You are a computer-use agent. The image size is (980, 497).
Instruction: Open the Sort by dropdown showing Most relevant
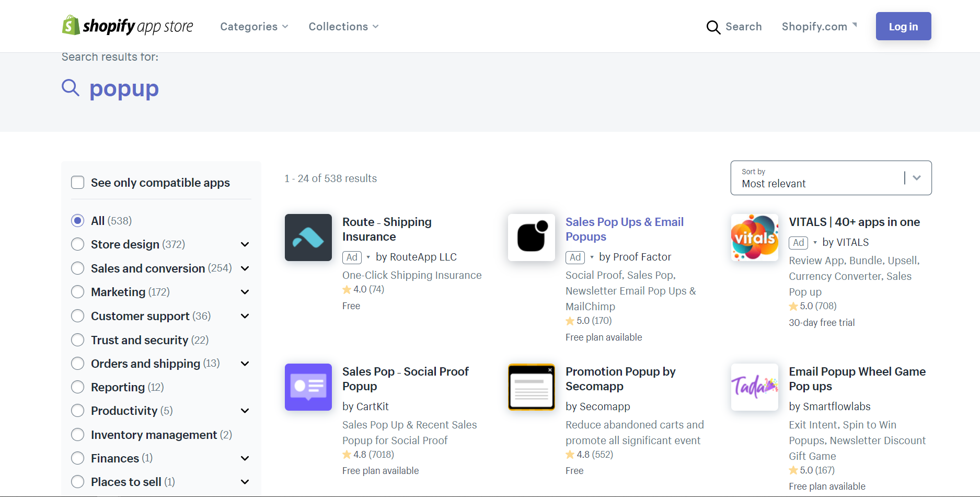click(831, 178)
